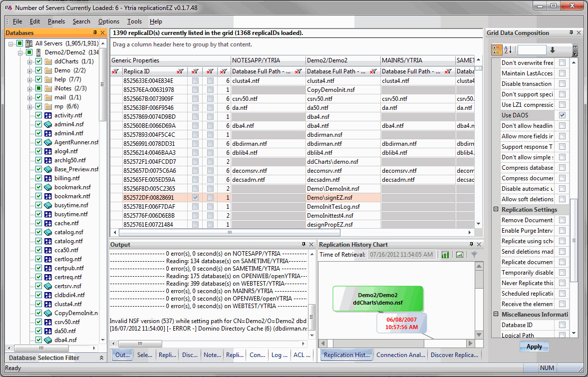Viewport: 588px width, 377px height.
Task: Toggle the checkbox for activity.ntf
Action: 38,115
